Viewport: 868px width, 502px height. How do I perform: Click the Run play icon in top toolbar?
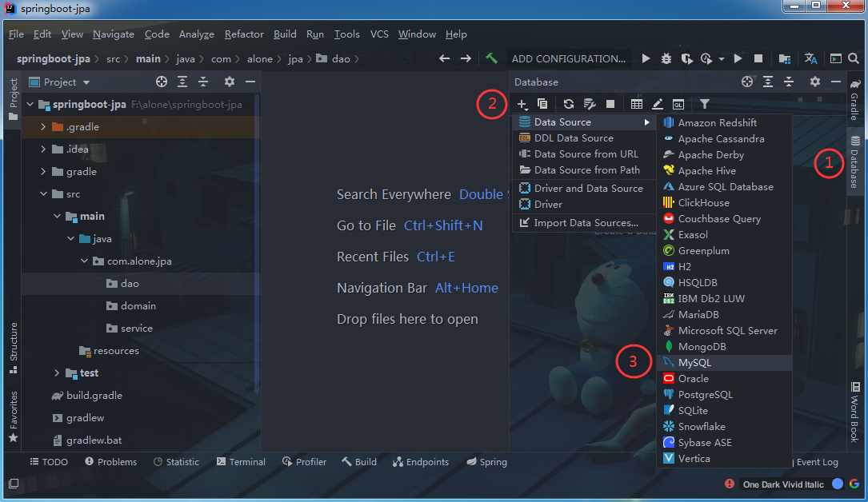pyautogui.click(x=646, y=58)
